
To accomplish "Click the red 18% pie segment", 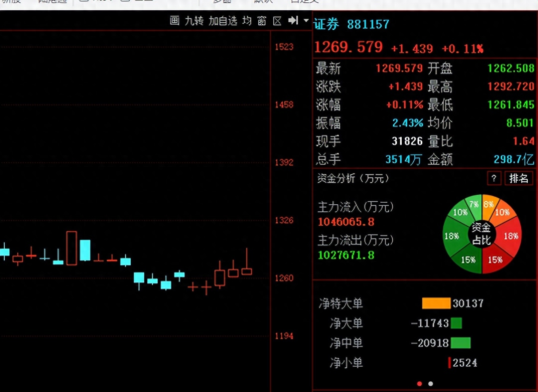I will point(511,236).
